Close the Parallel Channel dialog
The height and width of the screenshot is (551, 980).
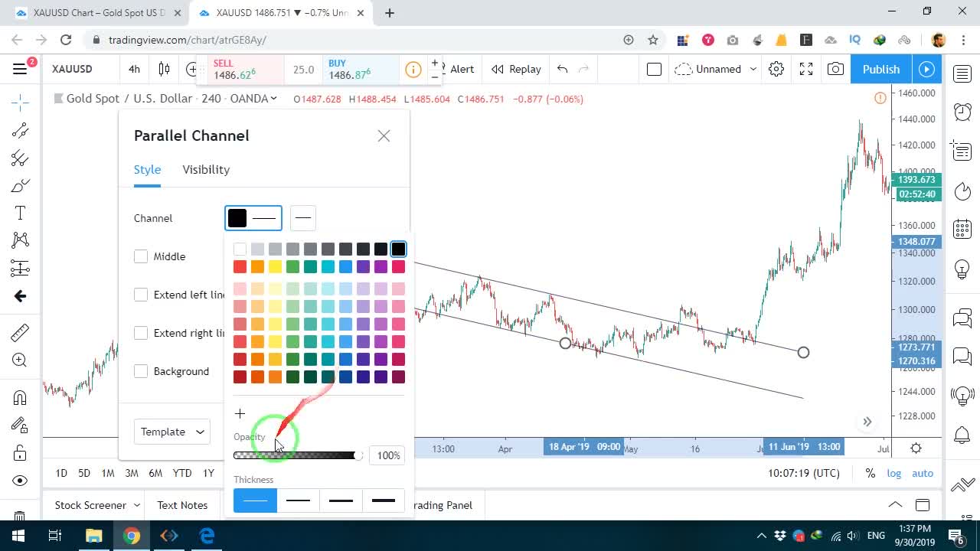coord(384,135)
